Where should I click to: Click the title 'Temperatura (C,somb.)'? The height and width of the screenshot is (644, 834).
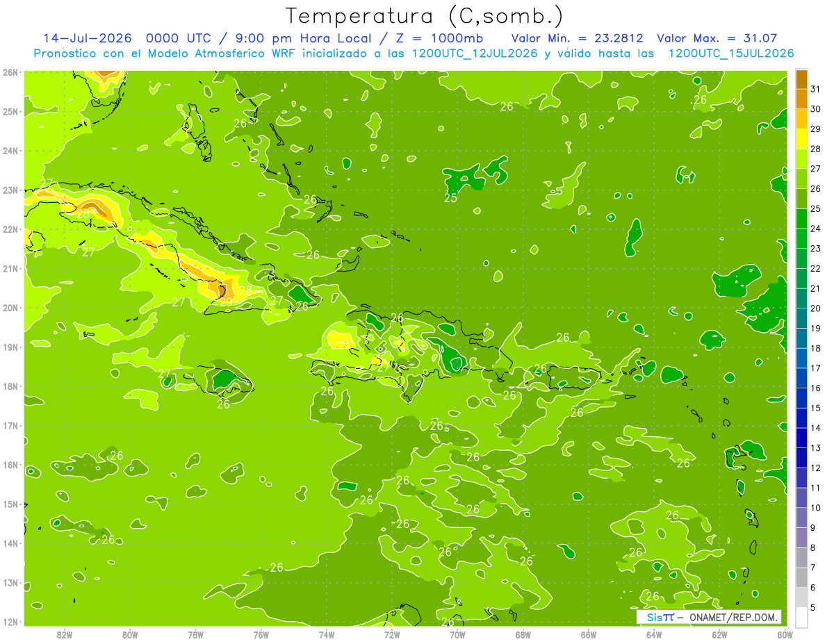click(425, 16)
